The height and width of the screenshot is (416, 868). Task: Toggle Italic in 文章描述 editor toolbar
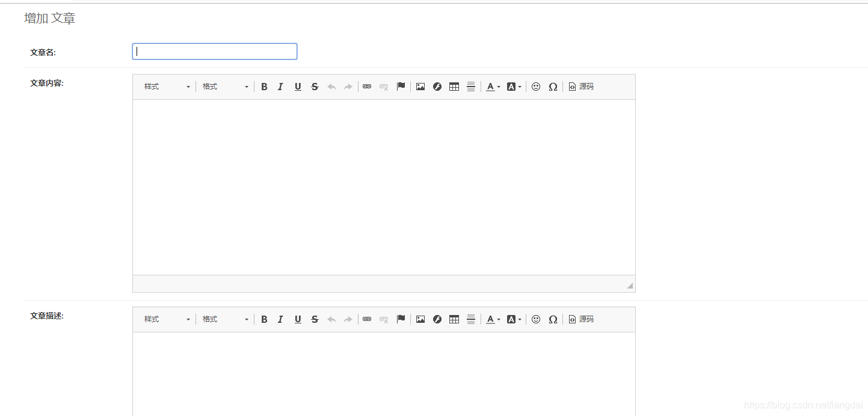(x=280, y=319)
